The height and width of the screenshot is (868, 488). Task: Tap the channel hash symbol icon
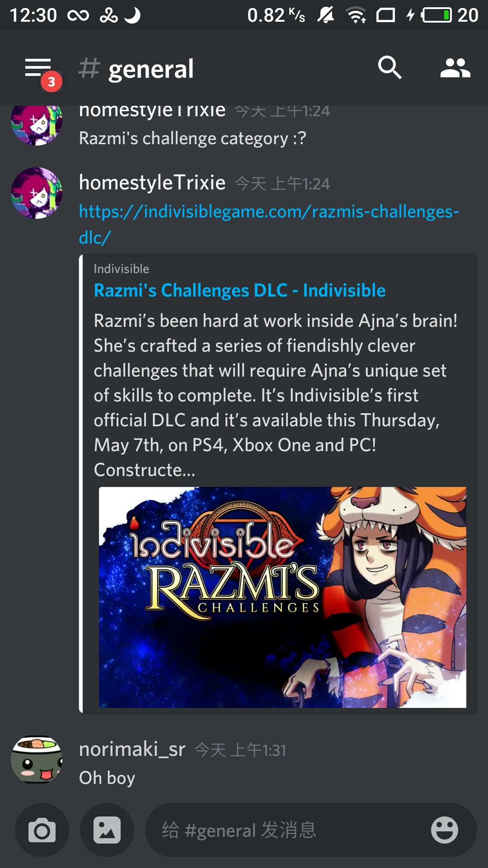[x=89, y=68]
